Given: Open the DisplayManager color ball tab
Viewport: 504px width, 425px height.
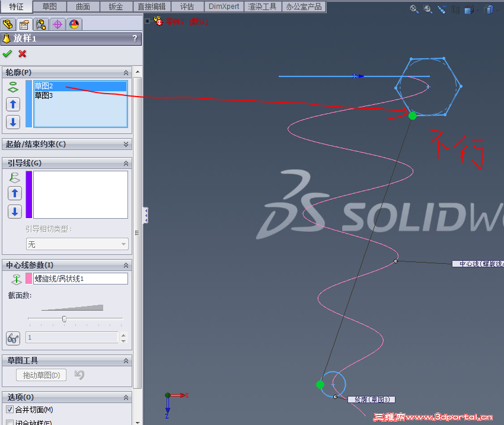Looking at the screenshot, I should click(x=74, y=24).
